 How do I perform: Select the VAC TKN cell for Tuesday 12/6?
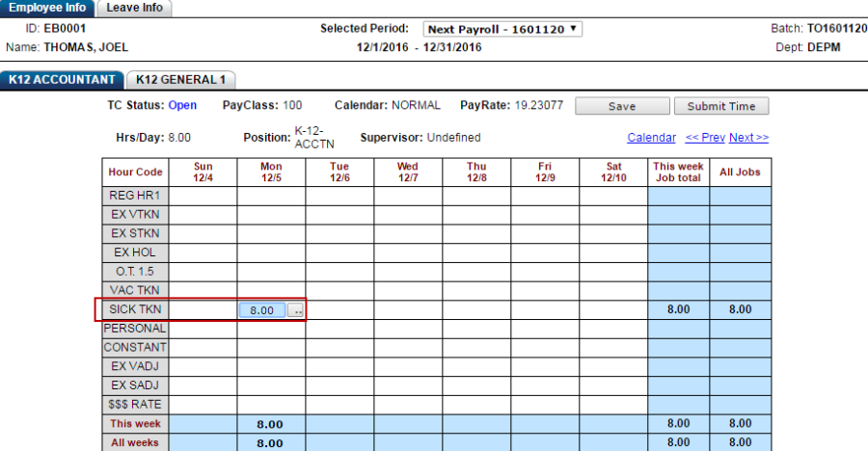click(339, 290)
